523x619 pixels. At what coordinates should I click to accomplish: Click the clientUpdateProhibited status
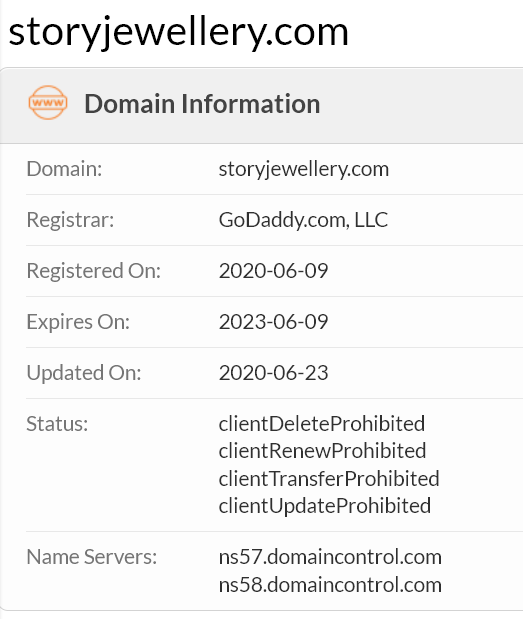pyautogui.click(x=324, y=506)
